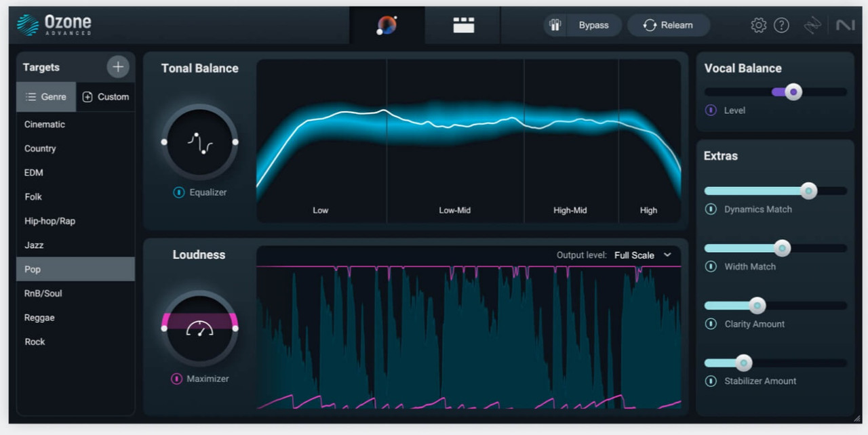This screenshot has width=868, height=435.
Task: Click the High-Mid band in Tonal Balance graph
Action: point(571,141)
